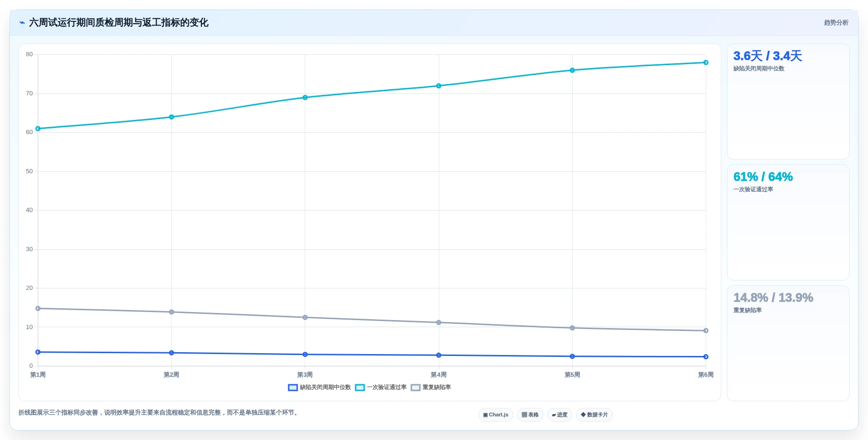Click the caption starting with 折线图展示三个指标同步改善
Image resolution: width=868 pixels, height=440 pixels.
coord(159,413)
